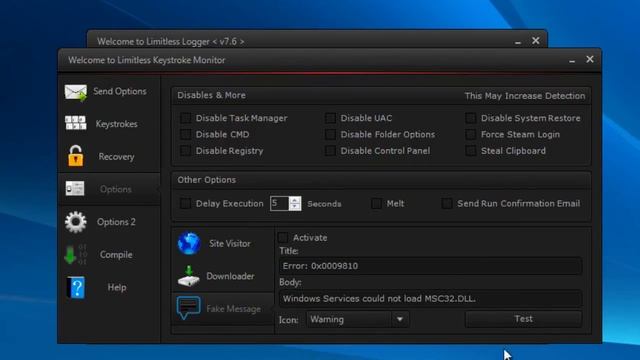The width and height of the screenshot is (640, 360).
Task: Open Send Options envelope icon
Action: 76,92
